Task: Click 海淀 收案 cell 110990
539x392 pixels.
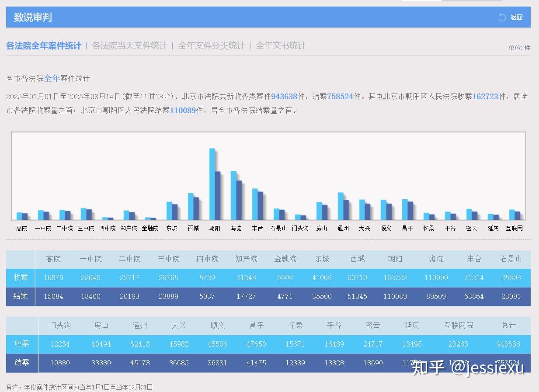Action: tap(436, 278)
